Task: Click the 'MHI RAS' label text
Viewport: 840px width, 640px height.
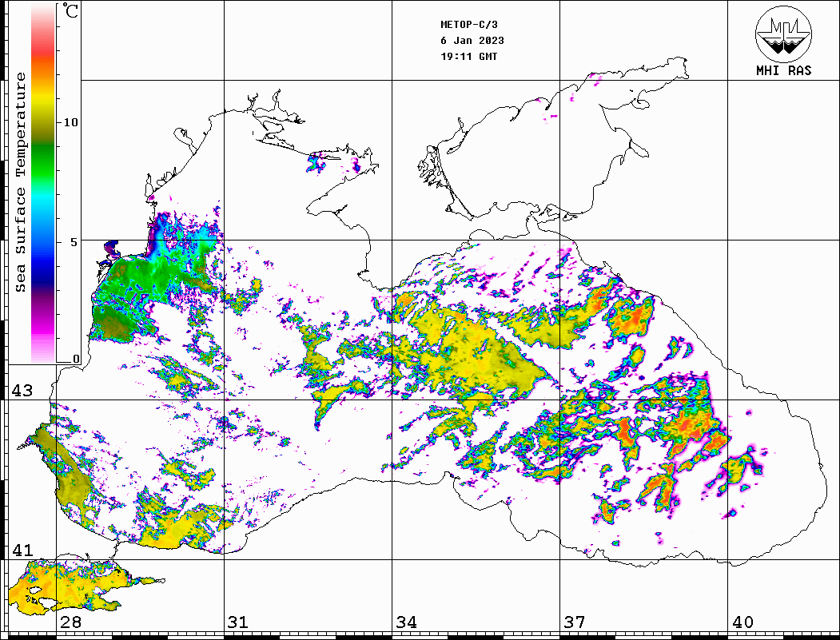Action: [x=783, y=70]
